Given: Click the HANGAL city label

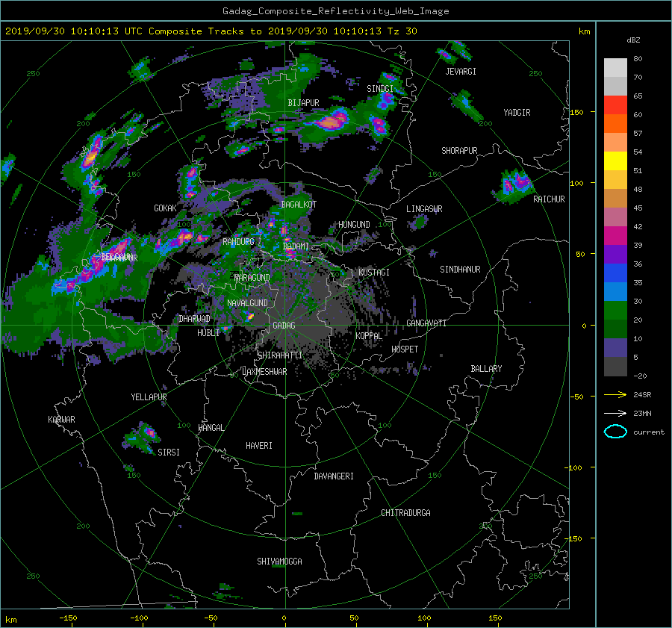Looking at the screenshot, I should click(211, 428).
